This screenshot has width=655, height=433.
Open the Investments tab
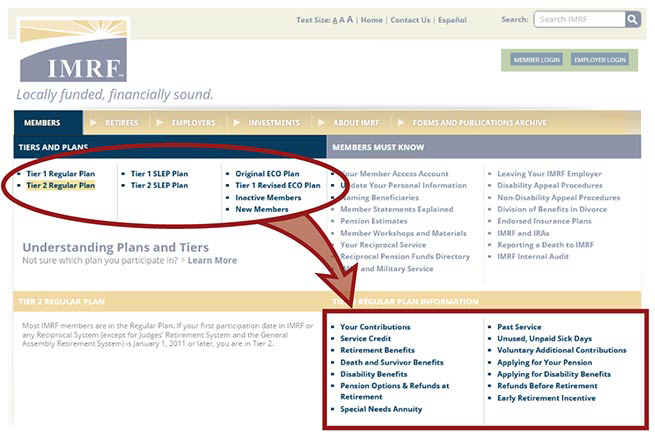pyautogui.click(x=274, y=123)
